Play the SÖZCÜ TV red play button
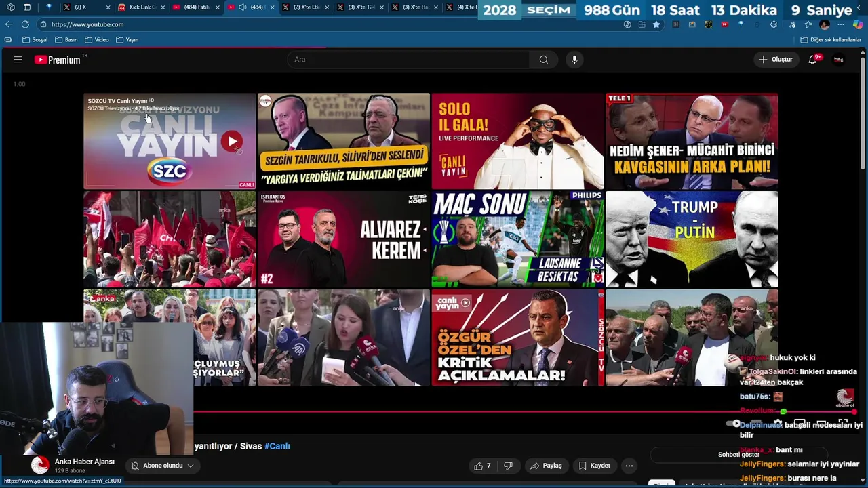Image resolution: width=868 pixels, height=488 pixels. (x=232, y=142)
